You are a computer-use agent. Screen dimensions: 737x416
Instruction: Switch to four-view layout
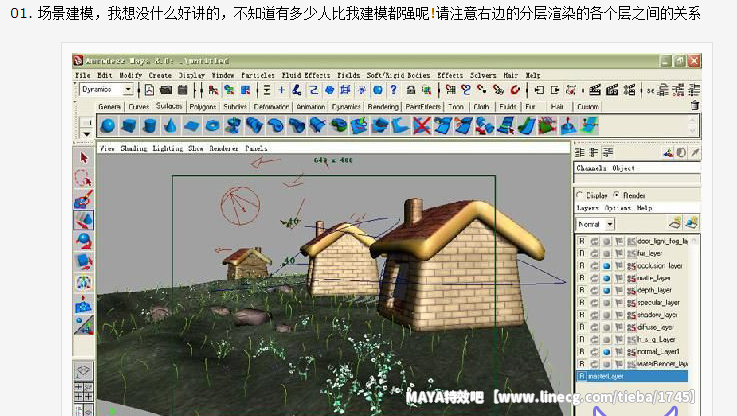[83, 392]
